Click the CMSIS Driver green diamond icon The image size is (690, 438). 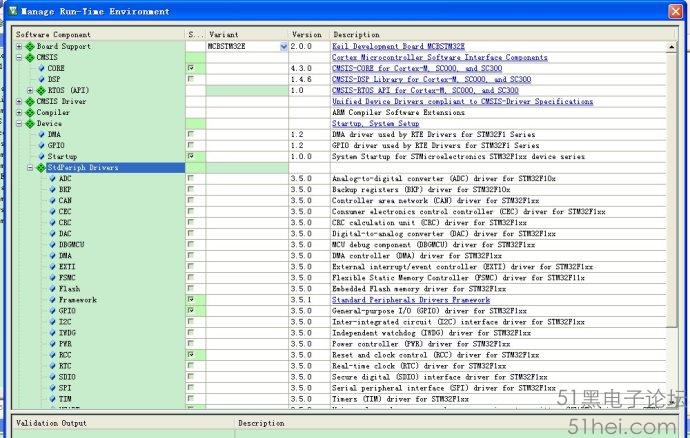[30, 101]
